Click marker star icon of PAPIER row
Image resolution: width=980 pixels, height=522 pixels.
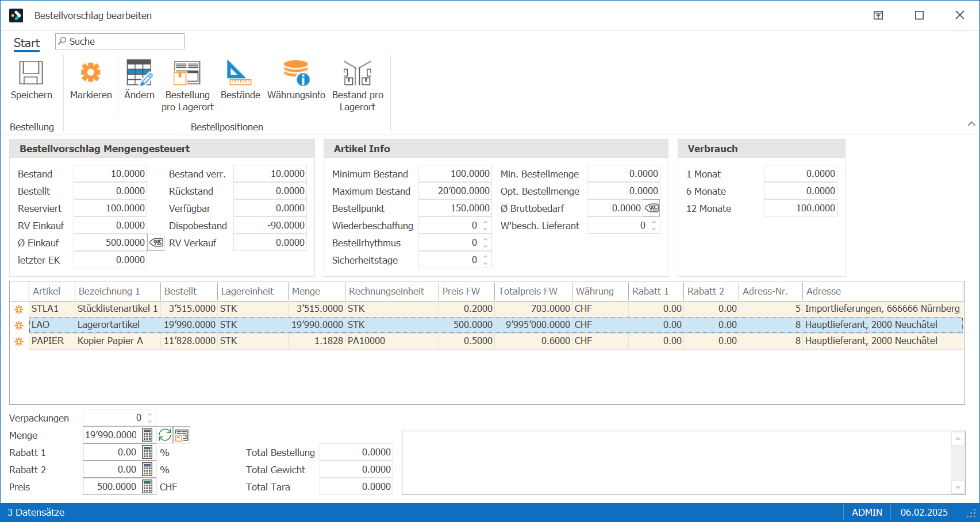19,342
